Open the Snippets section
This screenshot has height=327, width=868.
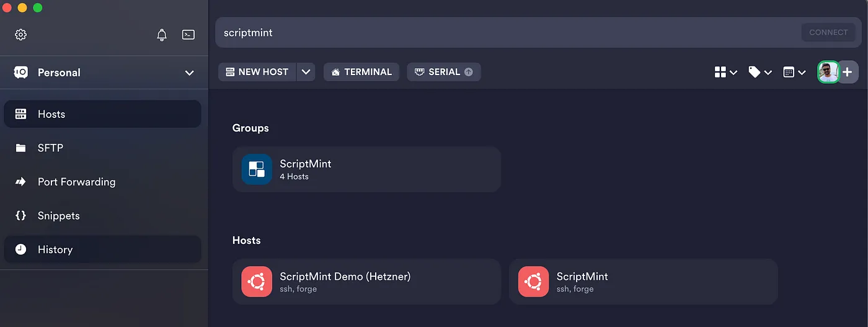58,216
